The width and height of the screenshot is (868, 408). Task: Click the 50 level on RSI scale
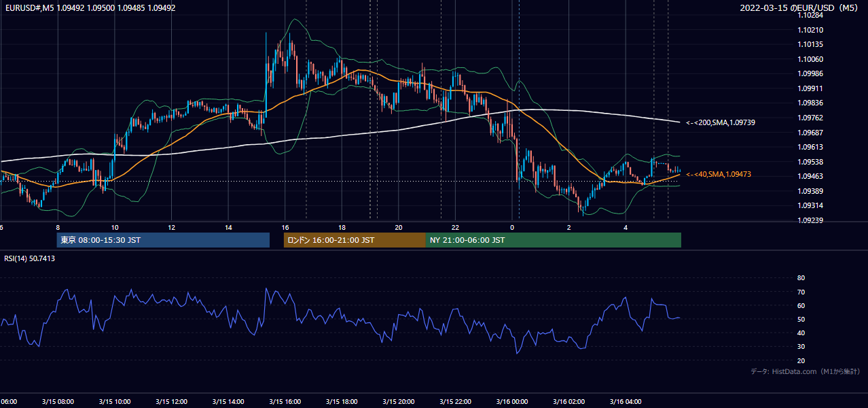[x=801, y=319]
